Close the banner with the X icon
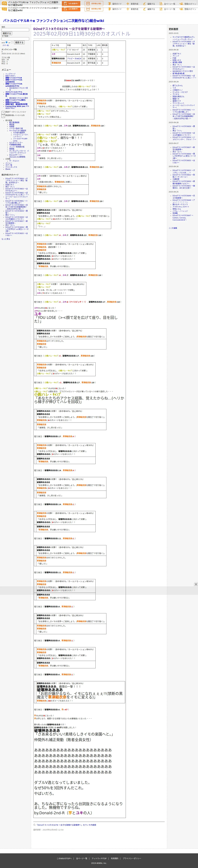This screenshot has width=198, height=868. 196,584
